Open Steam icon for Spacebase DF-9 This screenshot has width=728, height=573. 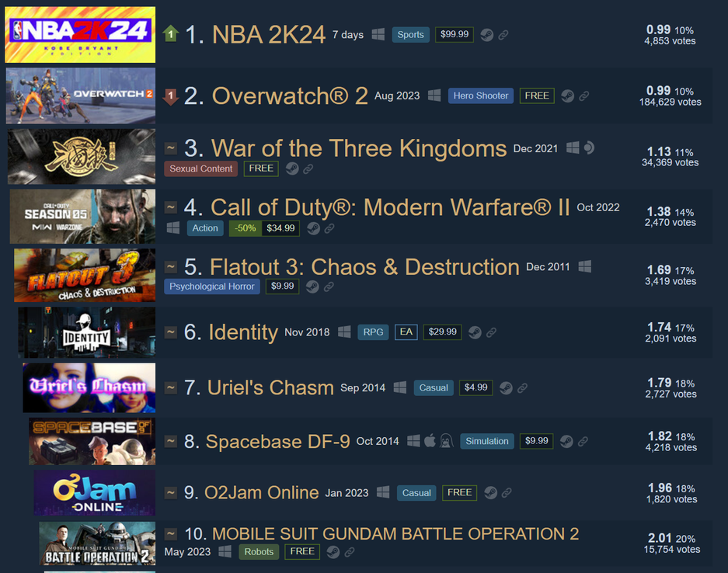pyautogui.click(x=566, y=441)
